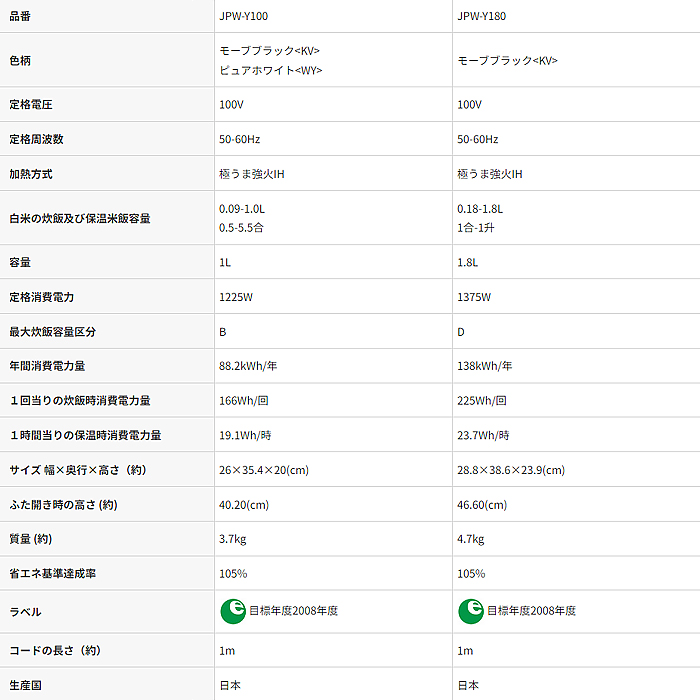Click the category value B

tap(223, 332)
